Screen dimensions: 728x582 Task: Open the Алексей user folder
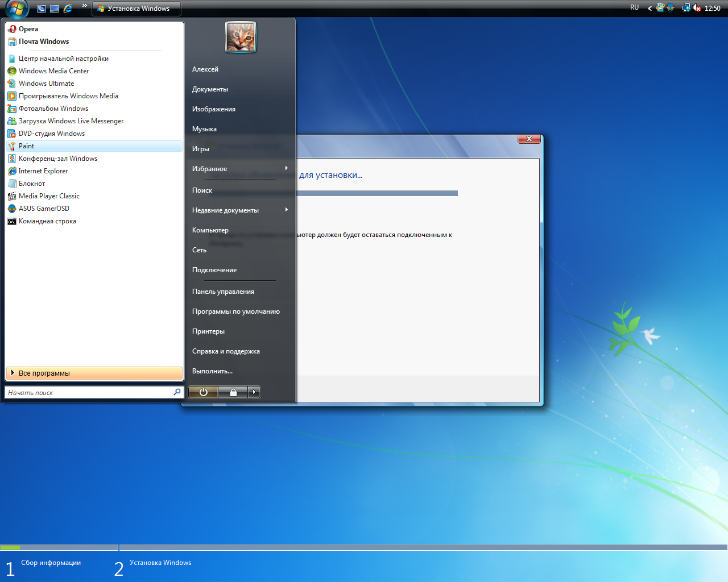[205, 69]
